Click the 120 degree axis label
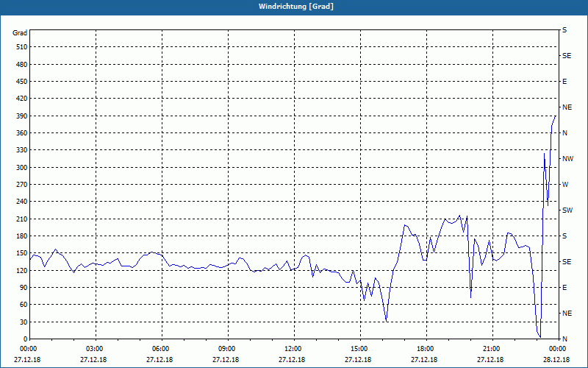Viewport: 588px width, 368px height. click(21, 270)
